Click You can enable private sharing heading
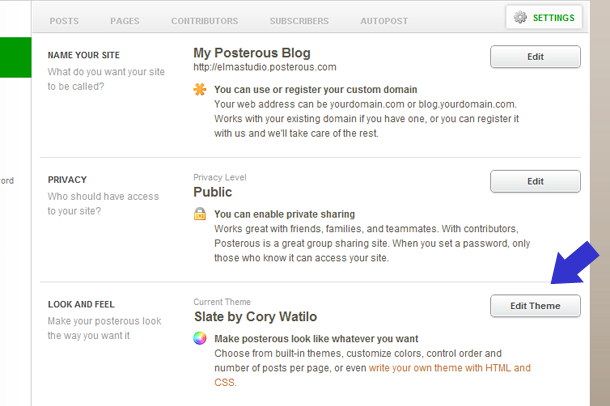The height and width of the screenshot is (406, 610). tap(284, 214)
